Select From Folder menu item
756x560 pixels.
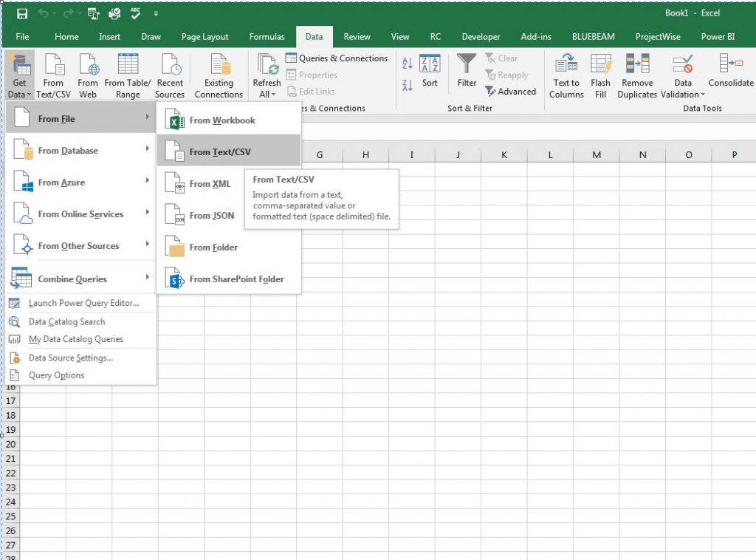[x=229, y=247]
